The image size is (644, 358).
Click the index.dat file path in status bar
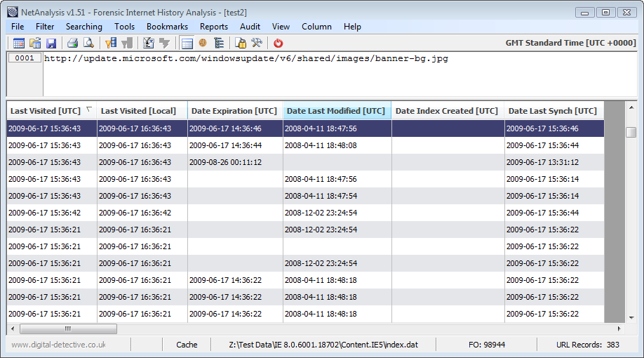(323, 345)
